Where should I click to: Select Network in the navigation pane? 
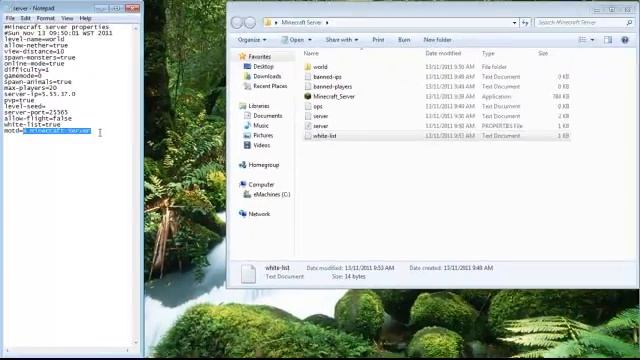click(259, 214)
